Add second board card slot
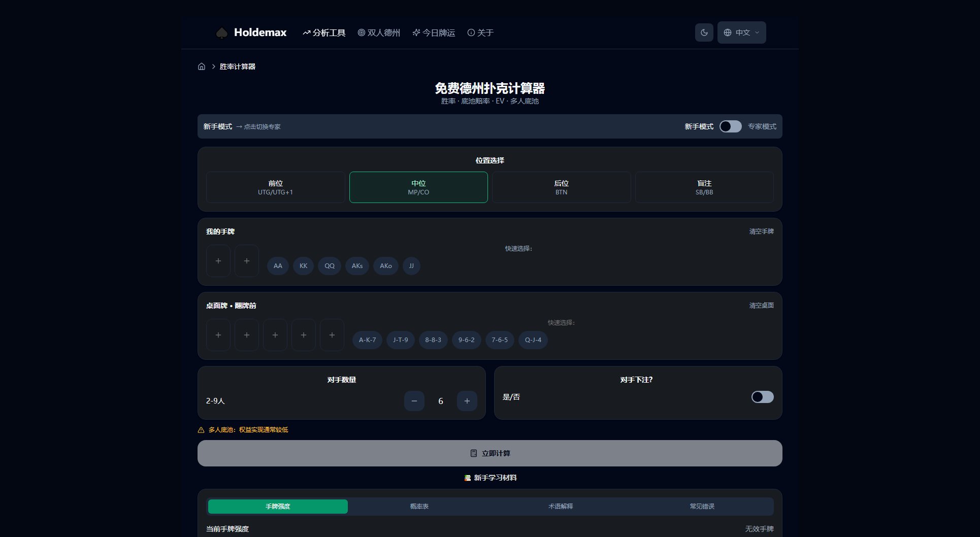This screenshot has height=537, width=980. click(x=247, y=335)
